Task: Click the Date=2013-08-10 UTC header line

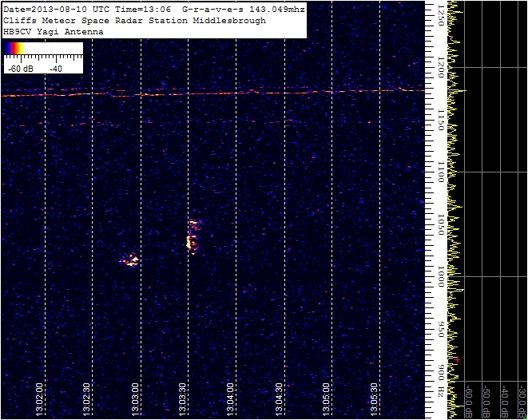Action: pyautogui.click(x=154, y=10)
